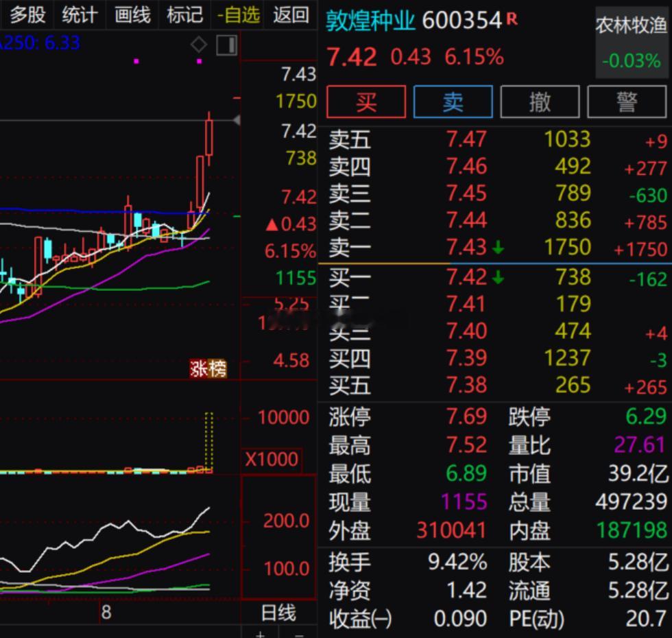Toggle the split panel layout icon
This screenshot has width=672, height=638.
click(x=227, y=45)
